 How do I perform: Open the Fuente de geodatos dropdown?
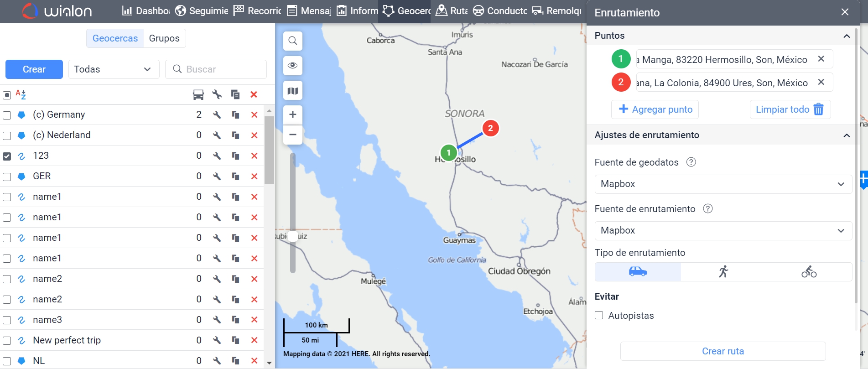pos(722,184)
